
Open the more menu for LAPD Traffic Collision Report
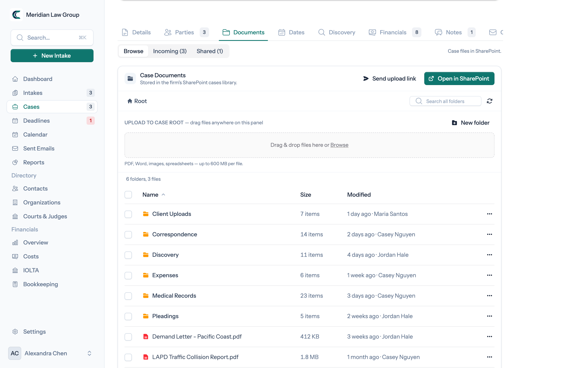click(489, 357)
